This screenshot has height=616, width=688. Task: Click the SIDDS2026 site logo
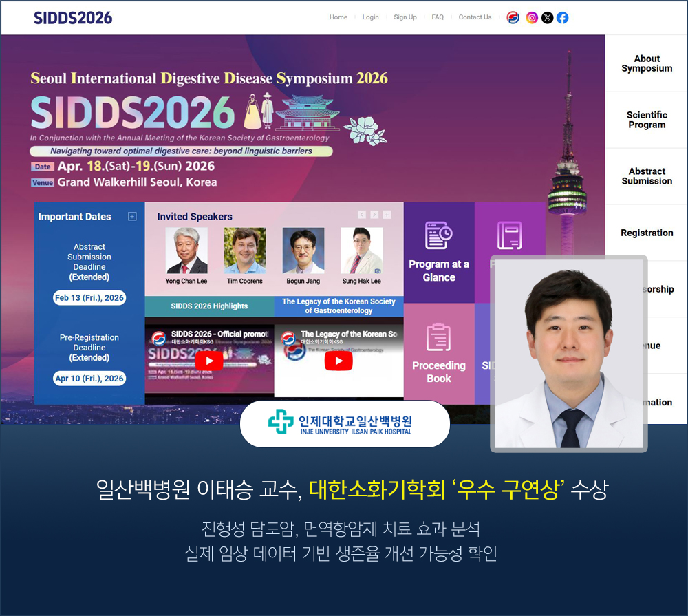click(x=73, y=18)
